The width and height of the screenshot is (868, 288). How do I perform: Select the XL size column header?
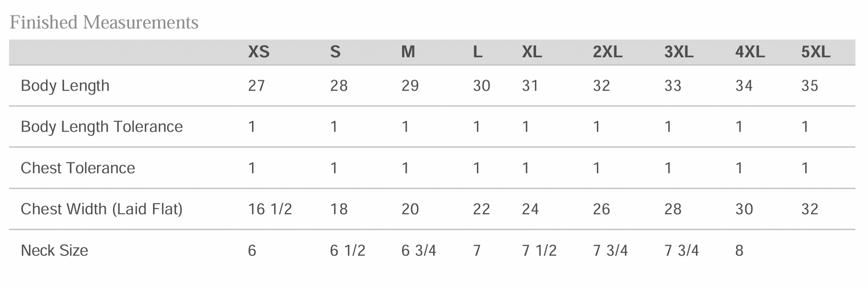click(x=531, y=52)
